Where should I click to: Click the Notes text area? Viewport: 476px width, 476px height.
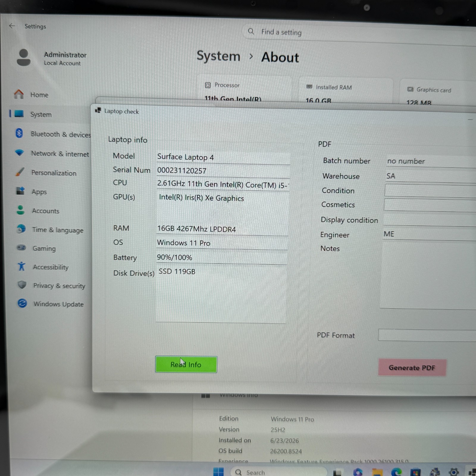click(x=428, y=276)
